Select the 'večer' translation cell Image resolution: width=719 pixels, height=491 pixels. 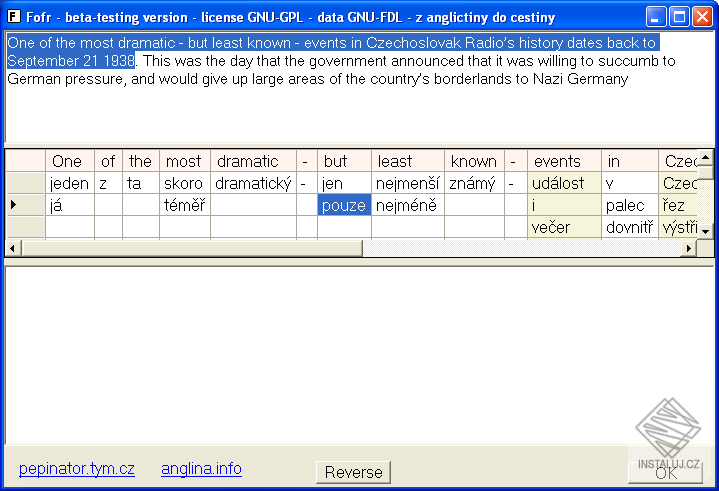564,227
